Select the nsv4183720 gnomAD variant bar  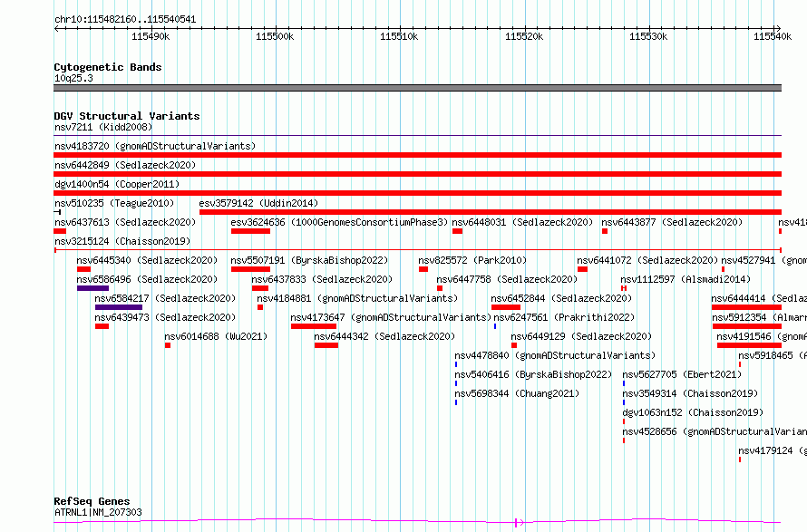point(417,155)
